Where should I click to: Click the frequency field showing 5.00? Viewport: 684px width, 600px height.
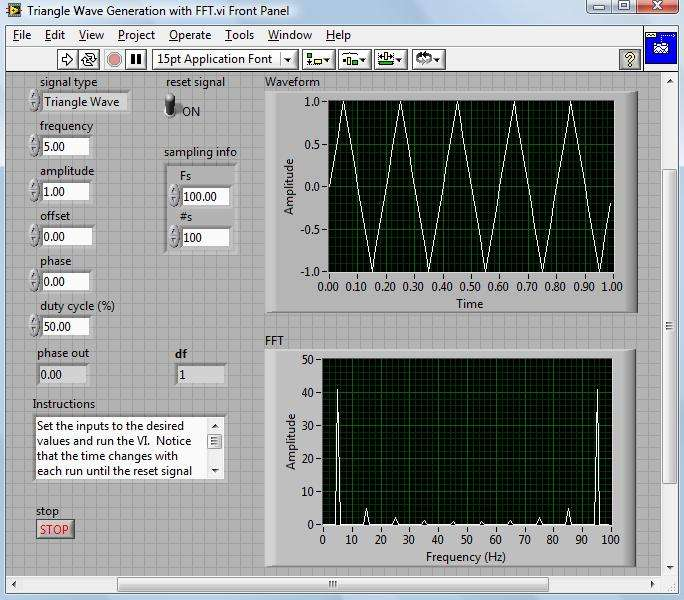(65, 146)
